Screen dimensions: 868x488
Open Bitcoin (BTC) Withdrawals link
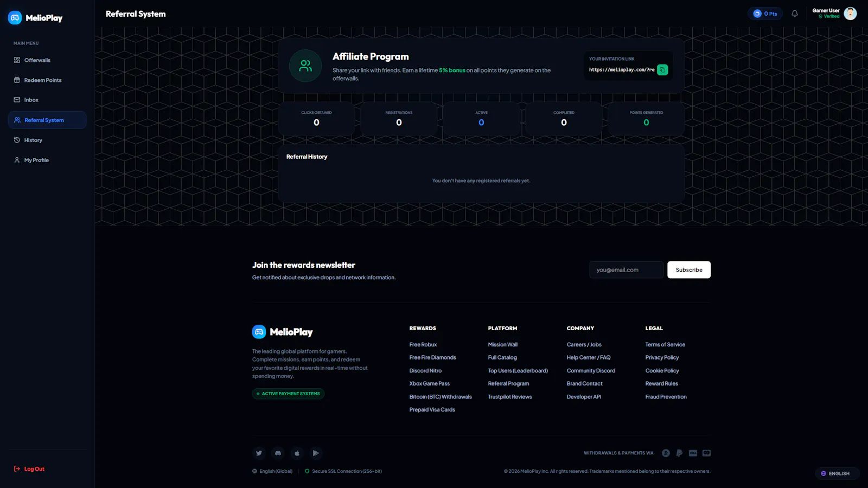point(441,397)
